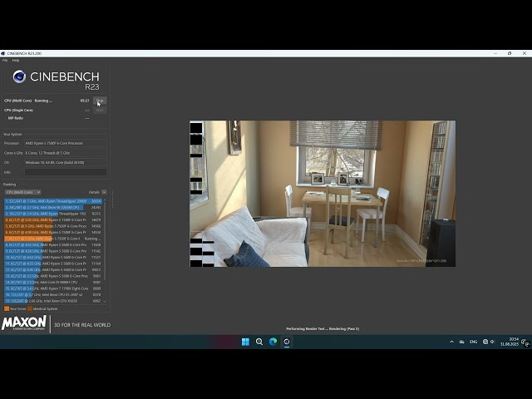Select ranking row 11 with score 11164
The height and width of the screenshot is (399, 532).
tap(53, 264)
